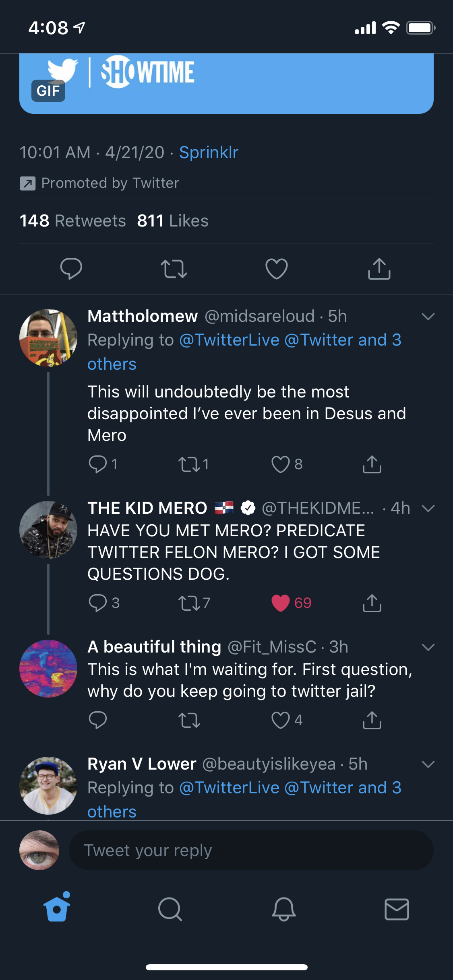
Task: Retweet the main promoted tweet
Action: pyautogui.click(x=174, y=269)
